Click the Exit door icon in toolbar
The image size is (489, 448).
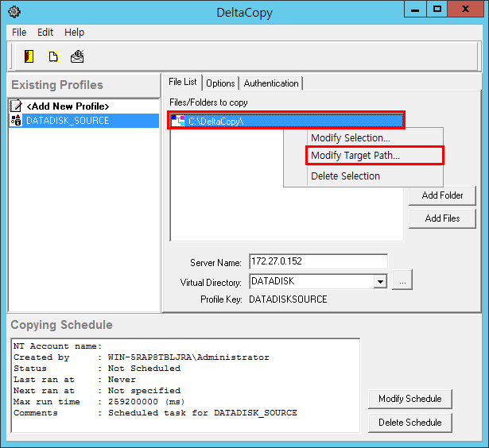click(x=29, y=56)
